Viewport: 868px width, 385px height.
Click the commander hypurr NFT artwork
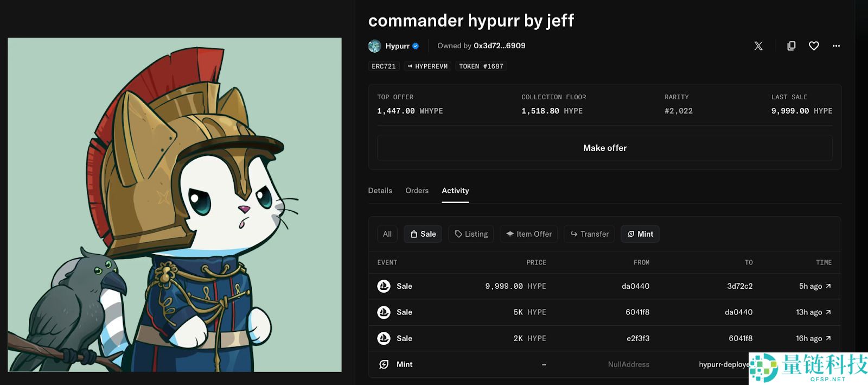coord(175,205)
